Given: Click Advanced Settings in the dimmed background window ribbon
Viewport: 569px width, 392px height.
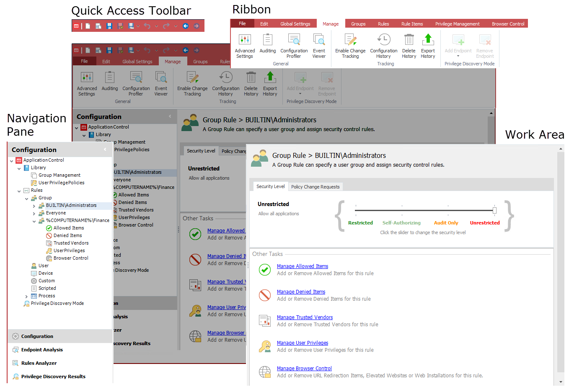Looking at the screenshot, I should click(87, 84).
